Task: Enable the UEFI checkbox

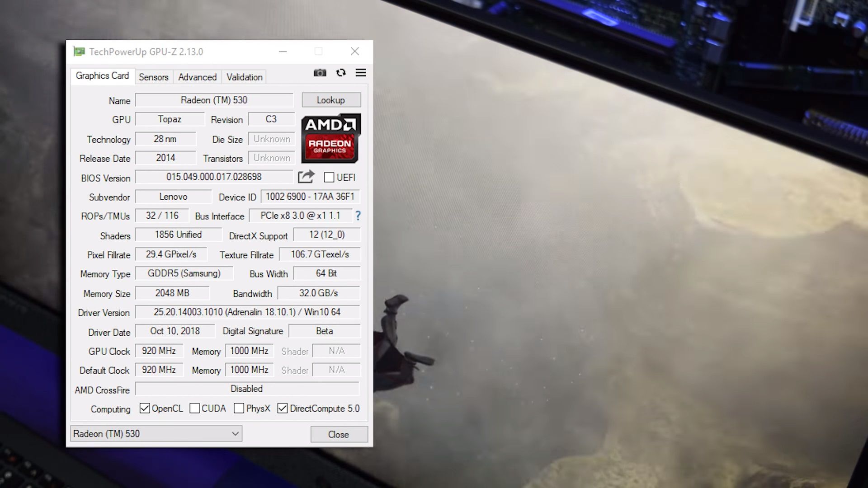Action: (x=329, y=178)
